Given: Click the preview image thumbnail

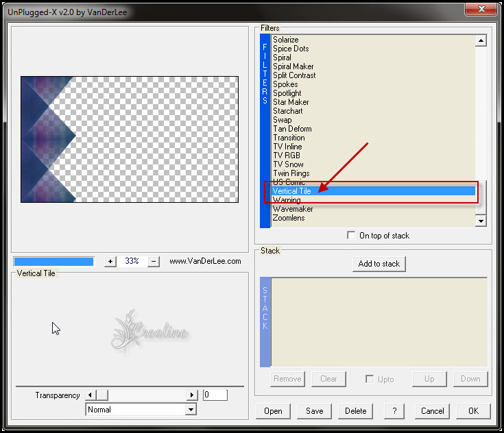Looking at the screenshot, I should click(129, 139).
